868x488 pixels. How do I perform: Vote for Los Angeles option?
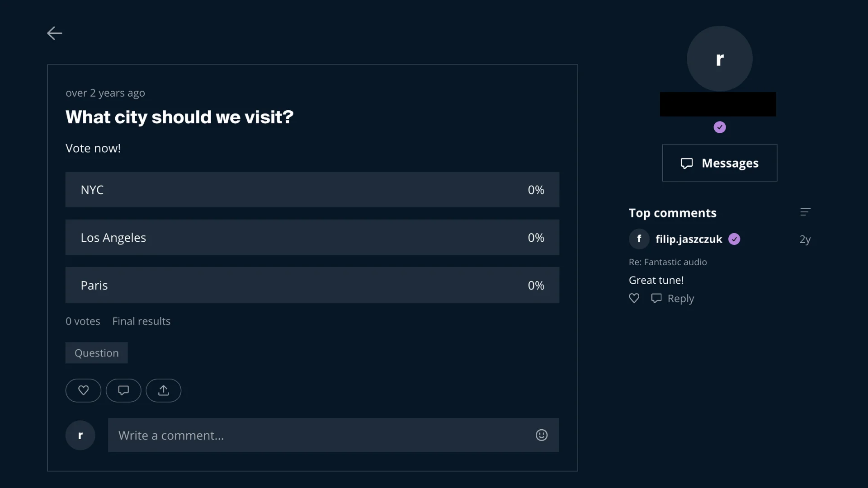click(x=312, y=237)
